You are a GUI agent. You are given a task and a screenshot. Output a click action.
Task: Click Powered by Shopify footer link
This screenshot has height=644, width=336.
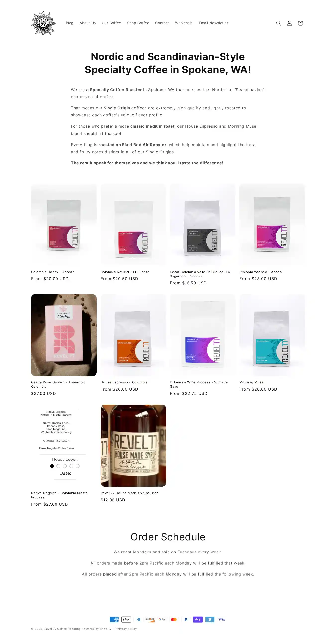96,629
